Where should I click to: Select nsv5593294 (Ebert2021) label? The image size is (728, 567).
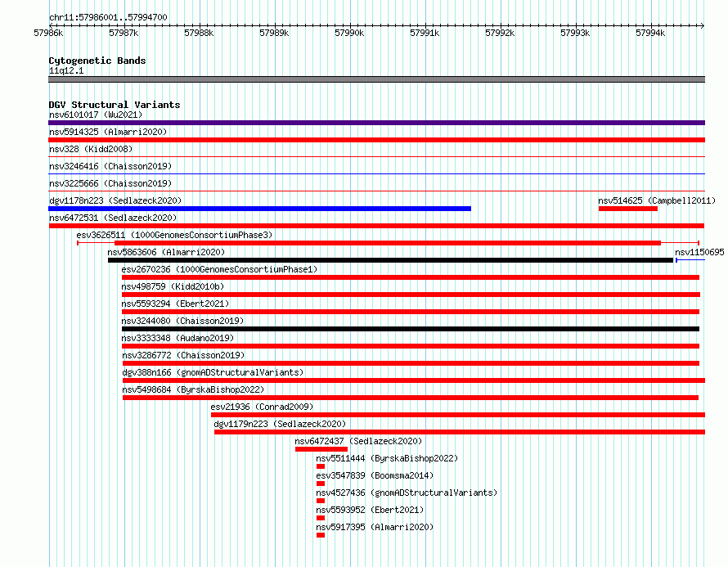[175, 304]
